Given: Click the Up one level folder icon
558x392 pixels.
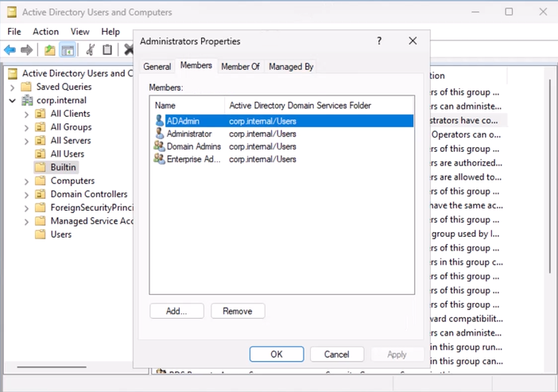Looking at the screenshot, I should pyautogui.click(x=49, y=50).
